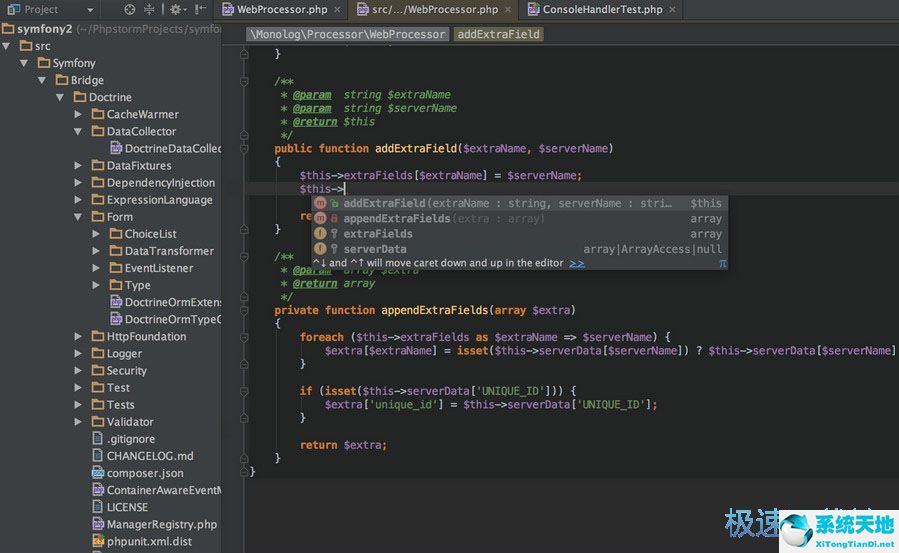Click the file icon on ConsoleHandlerTest.php tab

pyautogui.click(x=534, y=9)
